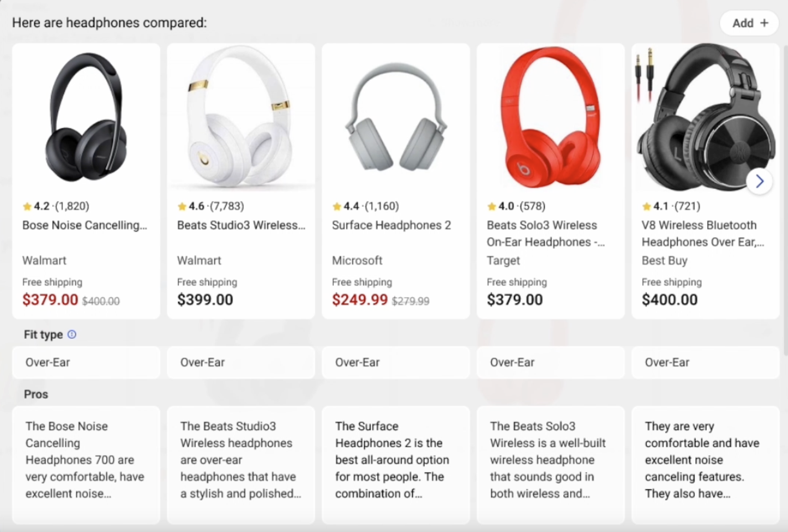Open the Walmart listing for Beats Studio3
788x532 pixels.
[199, 260]
